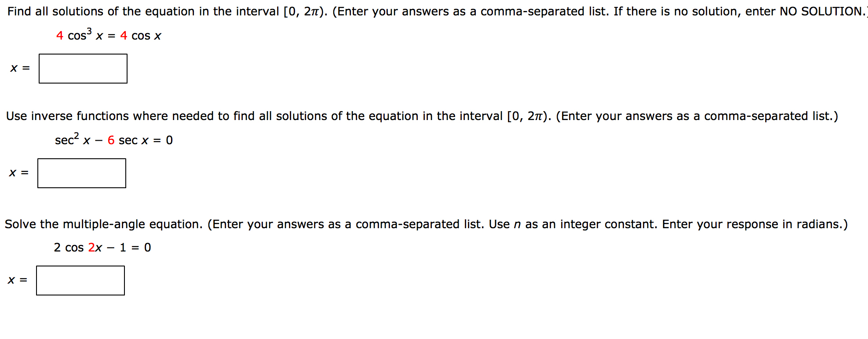This screenshot has height=339, width=868.
Task: Click the red 2x in the cosine equation
Action: tap(95, 248)
